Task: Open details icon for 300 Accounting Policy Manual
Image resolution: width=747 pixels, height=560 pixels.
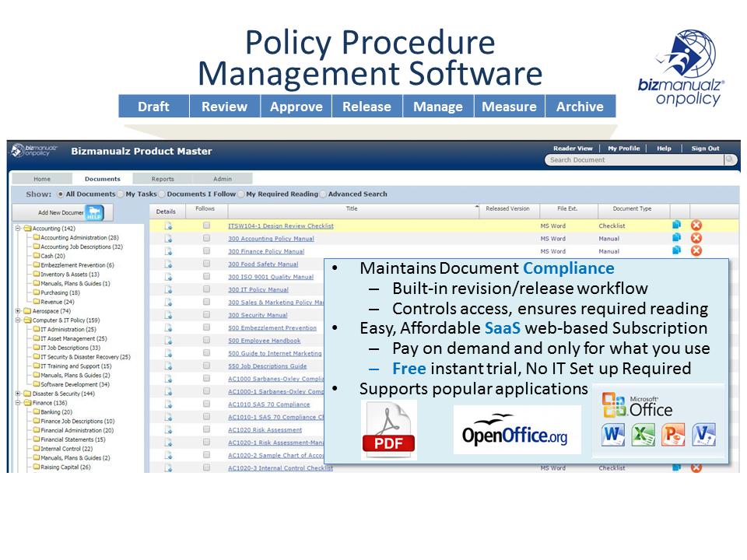Action: tap(168, 239)
